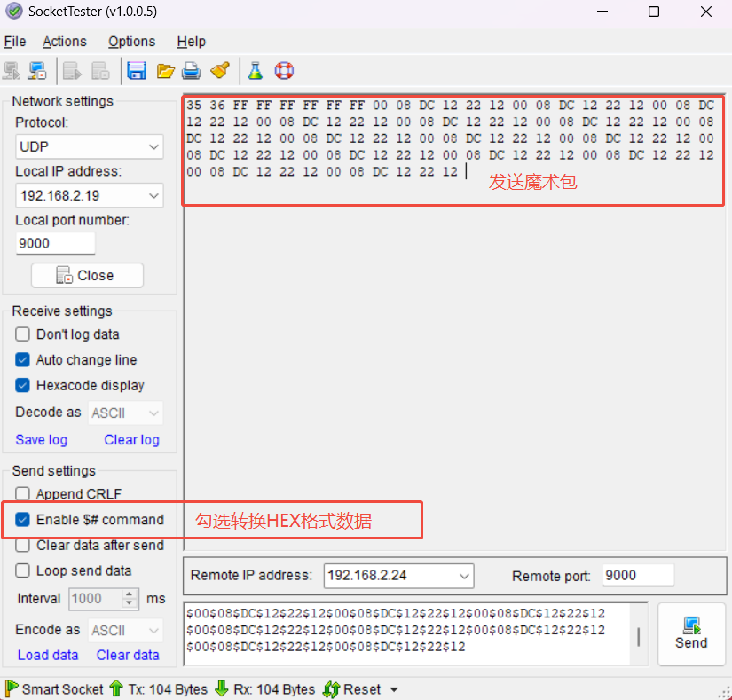
Task: Click the green flask test icon
Action: [256, 71]
